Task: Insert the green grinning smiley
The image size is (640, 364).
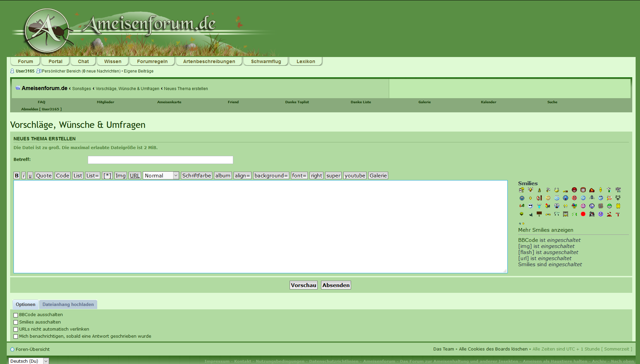Action: (609, 206)
